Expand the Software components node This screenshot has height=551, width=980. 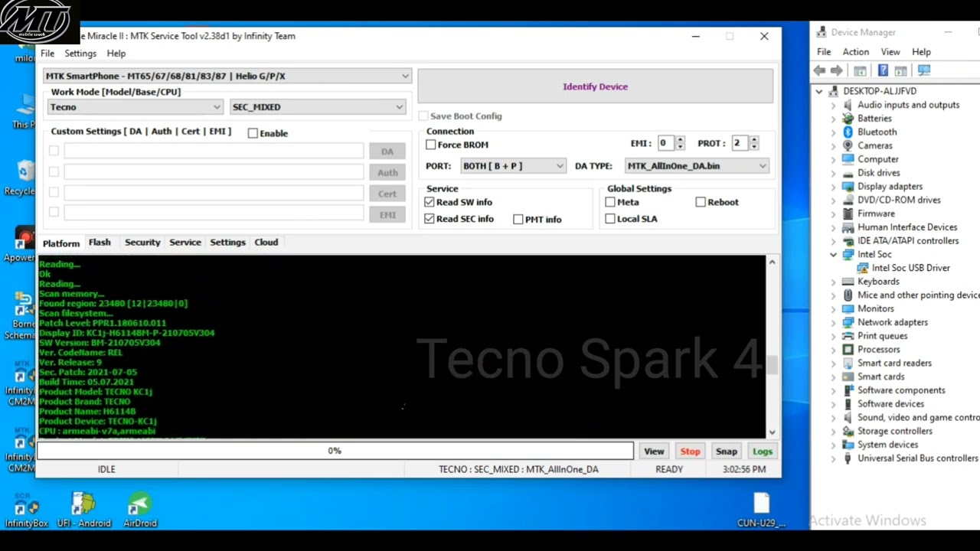pos(833,390)
